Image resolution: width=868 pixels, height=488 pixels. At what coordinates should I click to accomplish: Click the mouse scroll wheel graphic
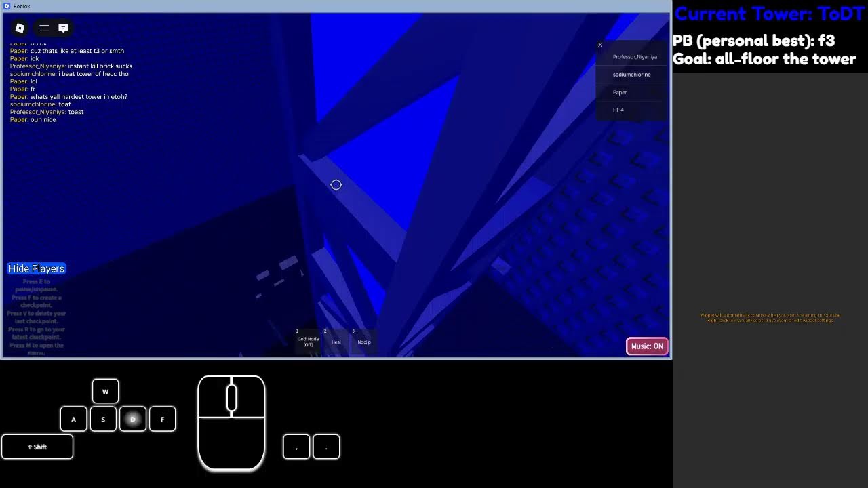231,398
